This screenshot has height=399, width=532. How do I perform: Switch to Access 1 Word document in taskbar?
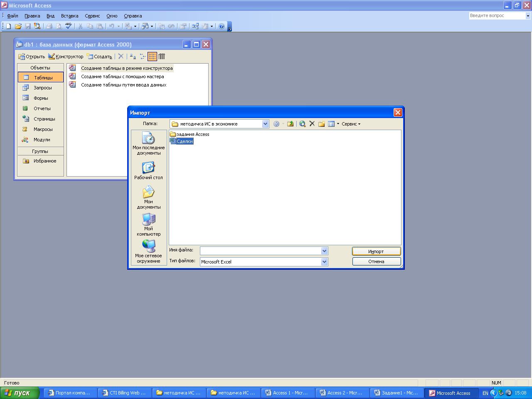[x=287, y=393]
